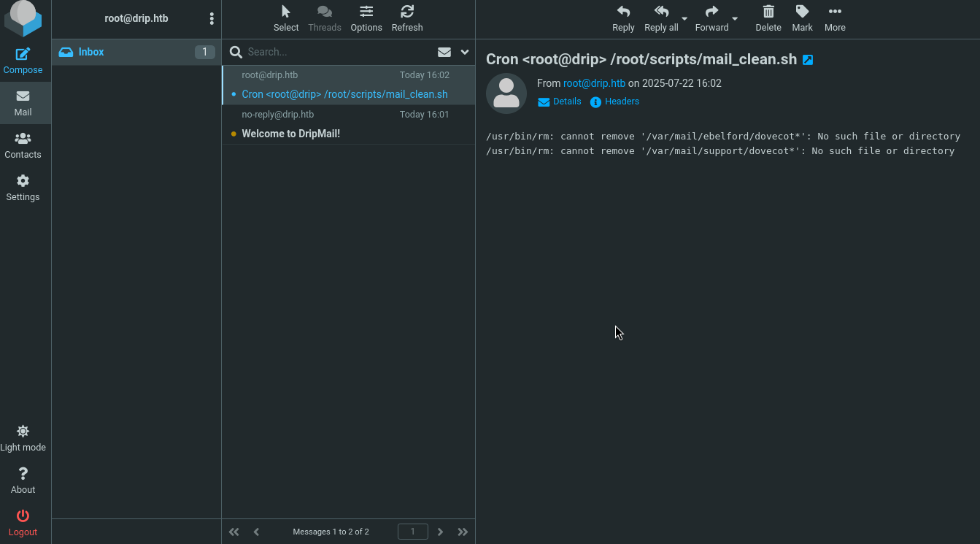Click the Reply toolbar icon
The height and width of the screenshot is (544, 980).
click(623, 12)
